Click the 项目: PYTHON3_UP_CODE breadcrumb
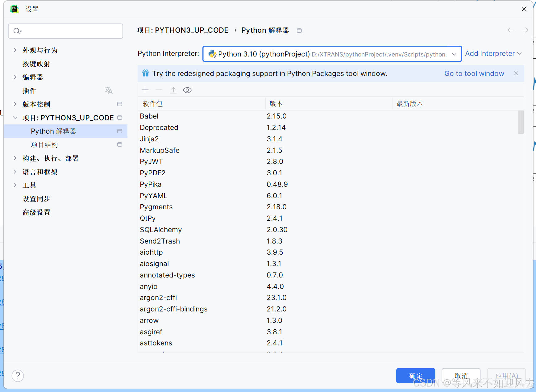This screenshot has width=536, height=392. coord(183,30)
